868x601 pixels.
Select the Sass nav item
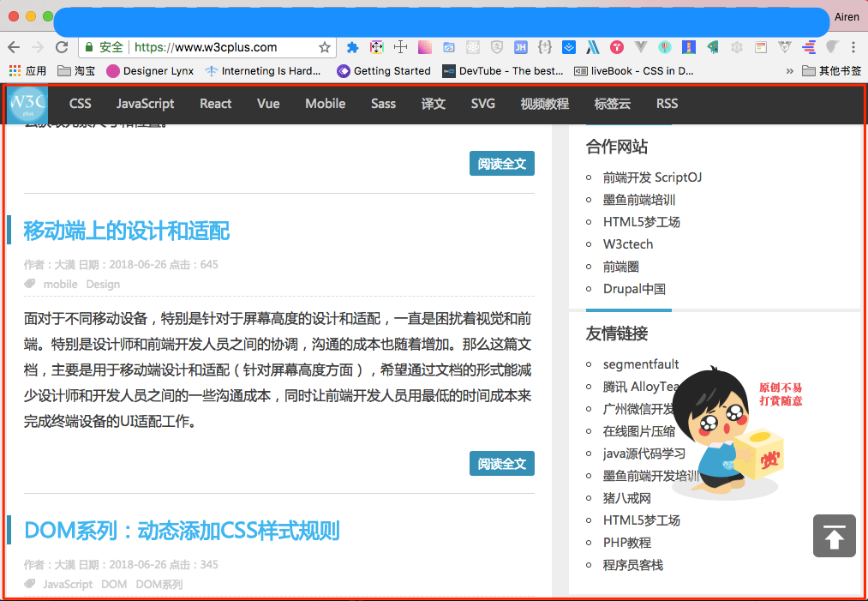383,104
